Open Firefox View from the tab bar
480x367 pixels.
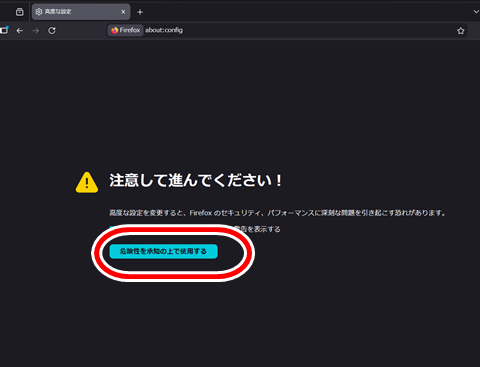[20, 12]
